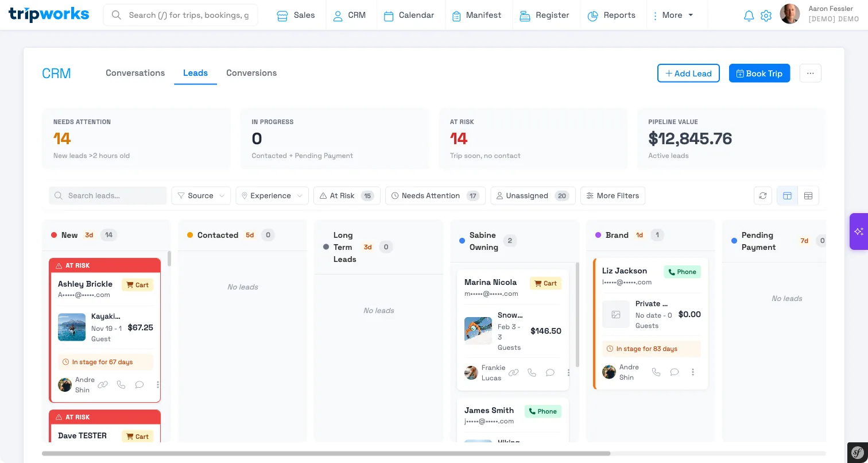
Task: Open chat for Marina Nicola lead
Action: click(x=551, y=373)
